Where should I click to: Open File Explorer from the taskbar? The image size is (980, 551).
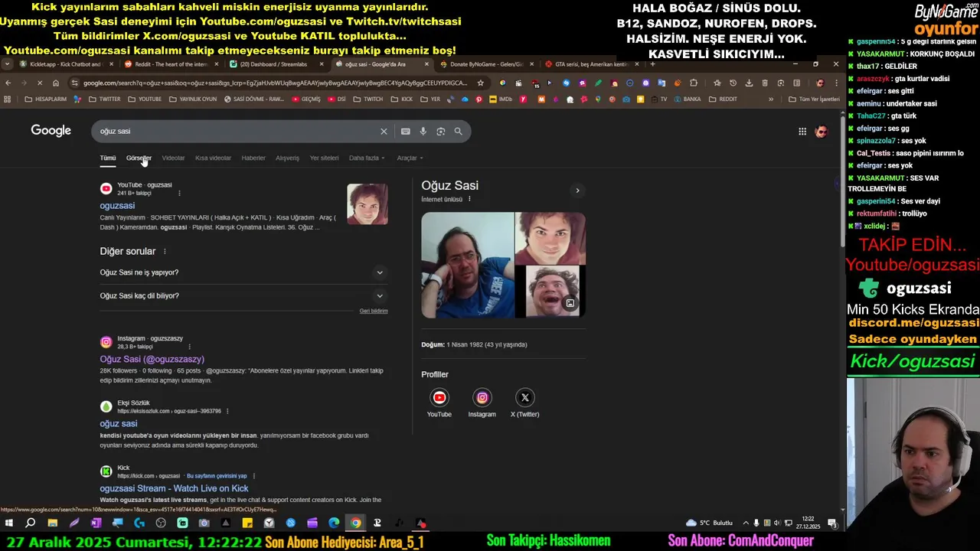[52, 523]
